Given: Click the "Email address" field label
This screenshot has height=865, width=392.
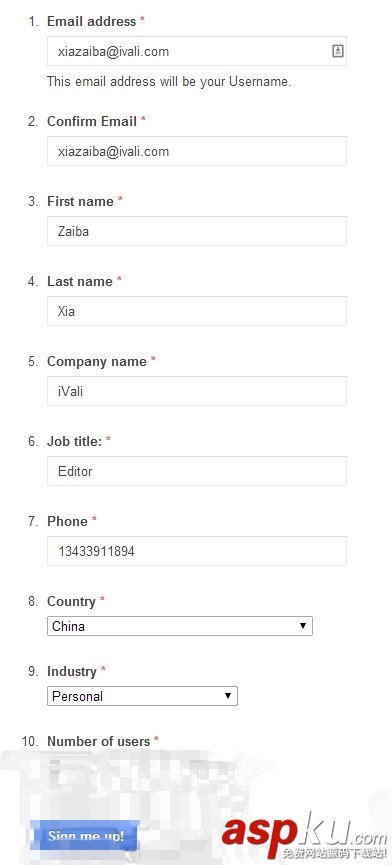Looking at the screenshot, I should pos(92,22).
